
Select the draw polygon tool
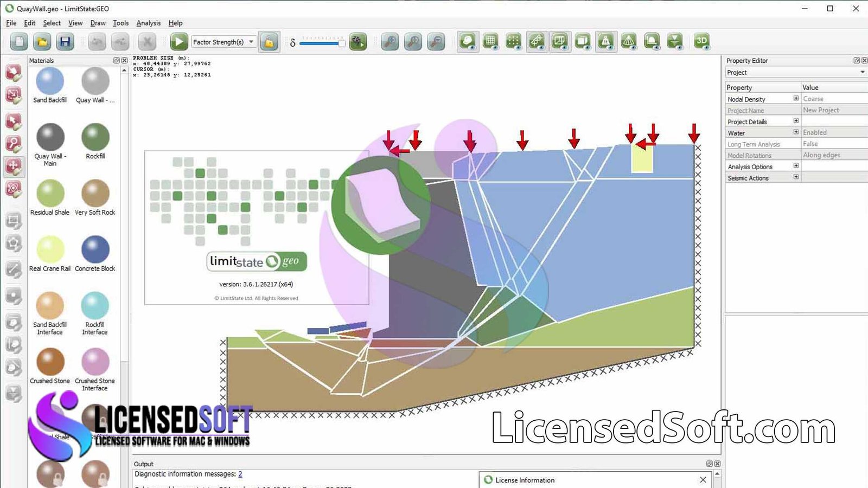[14, 243]
